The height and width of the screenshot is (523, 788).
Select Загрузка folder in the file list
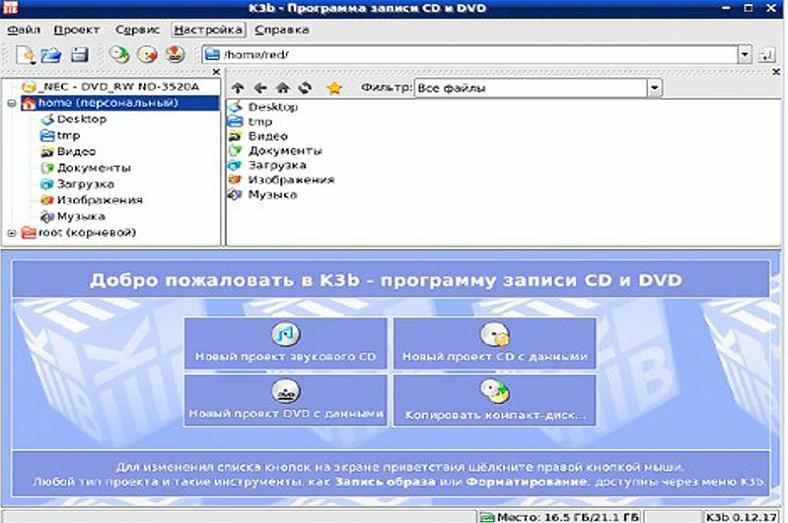click(277, 165)
